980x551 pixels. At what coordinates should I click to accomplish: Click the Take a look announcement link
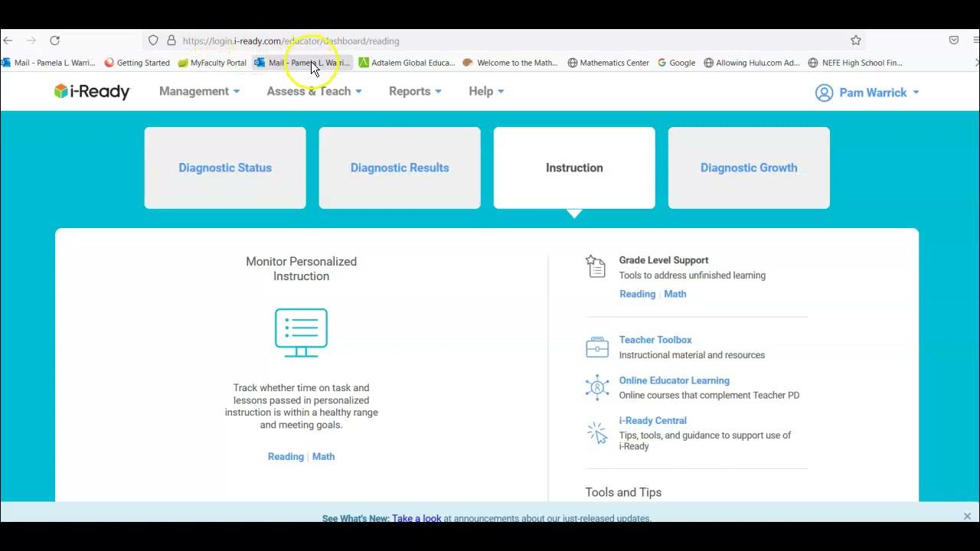tap(416, 518)
